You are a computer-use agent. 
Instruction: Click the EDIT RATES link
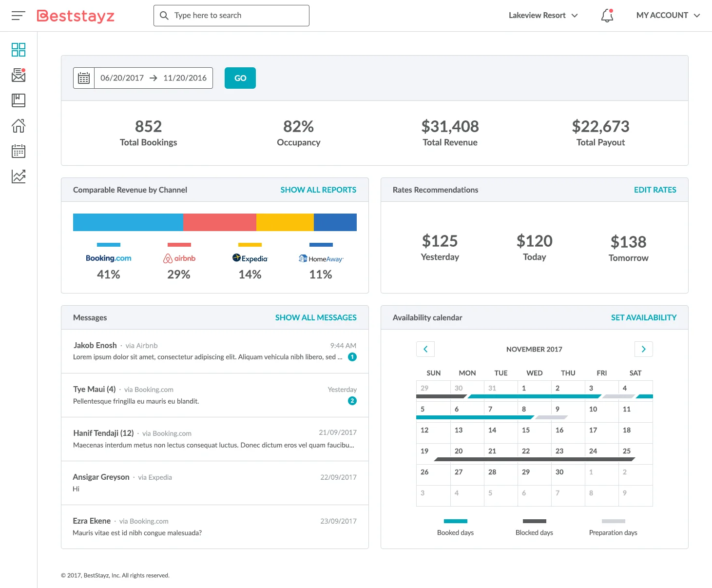click(x=654, y=190)
